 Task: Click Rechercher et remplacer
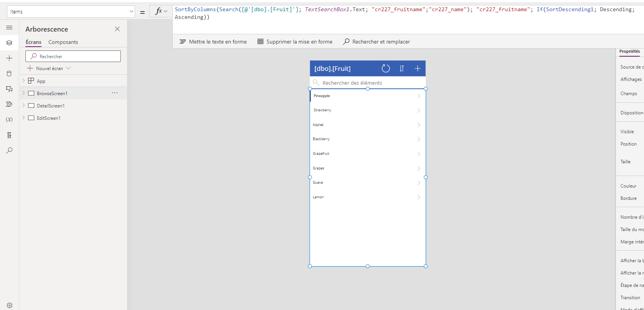377,42
